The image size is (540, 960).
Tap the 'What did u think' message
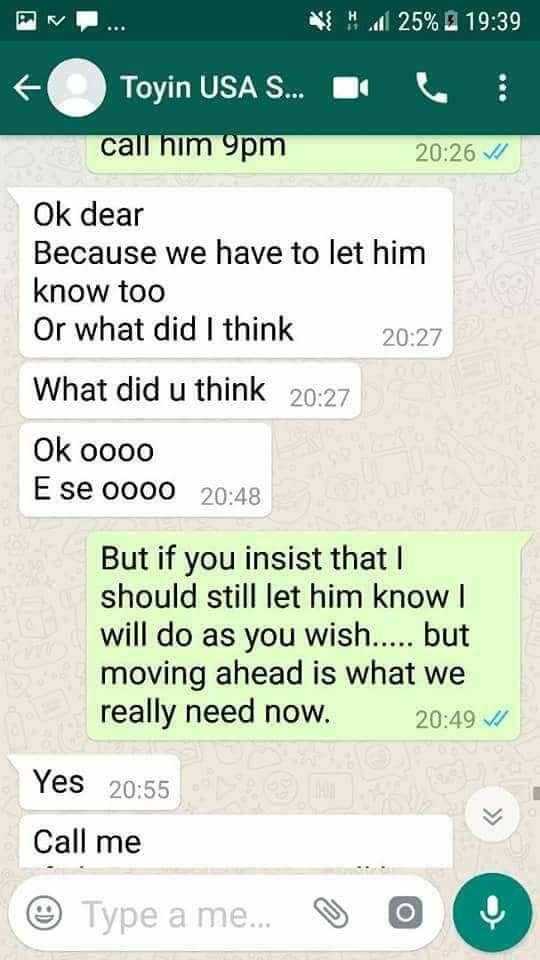click(x=190, y=391)
